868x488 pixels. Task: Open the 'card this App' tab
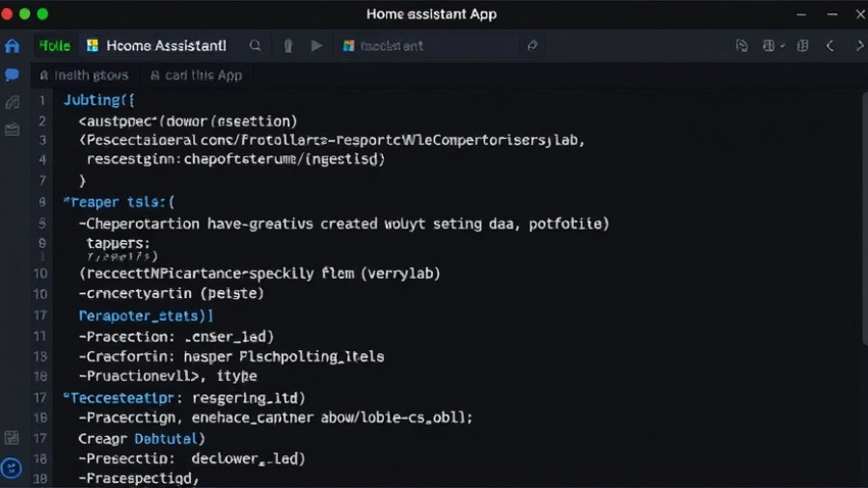pos(197,75)
